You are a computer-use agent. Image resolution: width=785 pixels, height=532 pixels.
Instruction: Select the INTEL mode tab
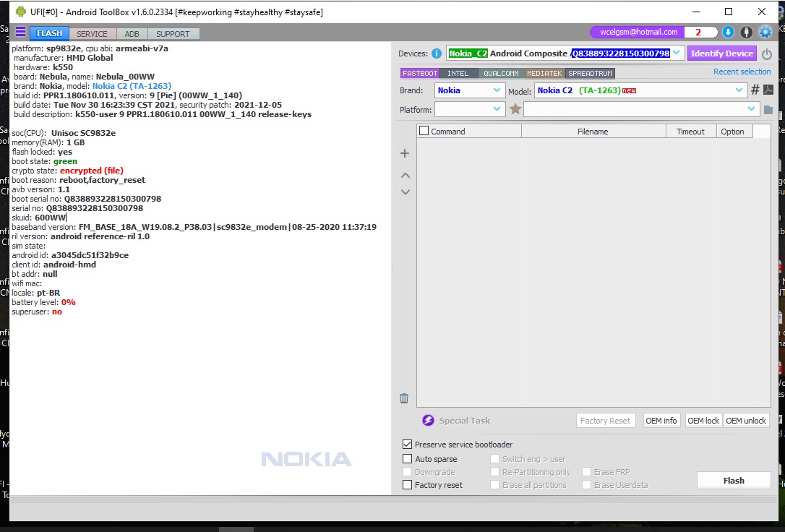458,74
